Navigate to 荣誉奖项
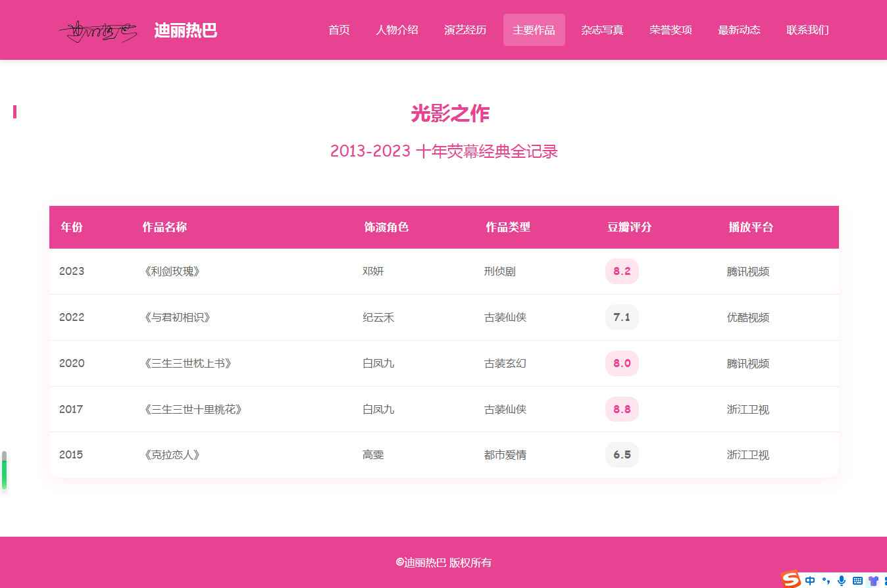Image resolution: width=887 pixels, height=588 pixels. [671, 30]
